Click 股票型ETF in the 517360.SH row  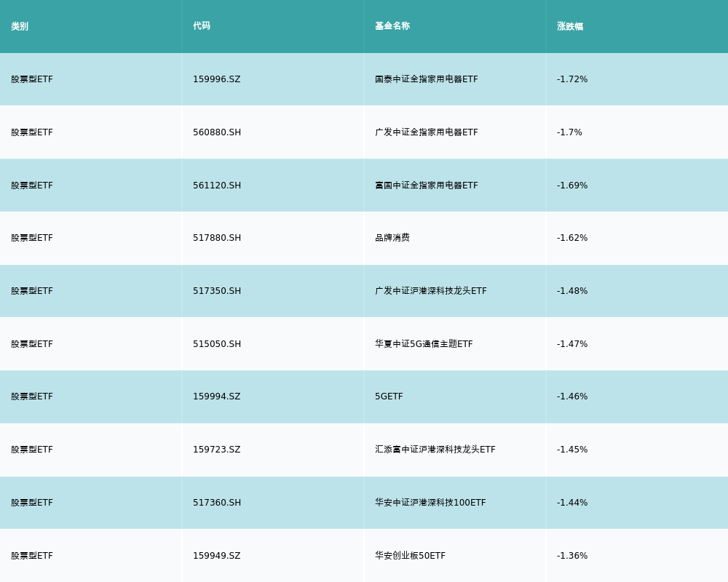32,503
